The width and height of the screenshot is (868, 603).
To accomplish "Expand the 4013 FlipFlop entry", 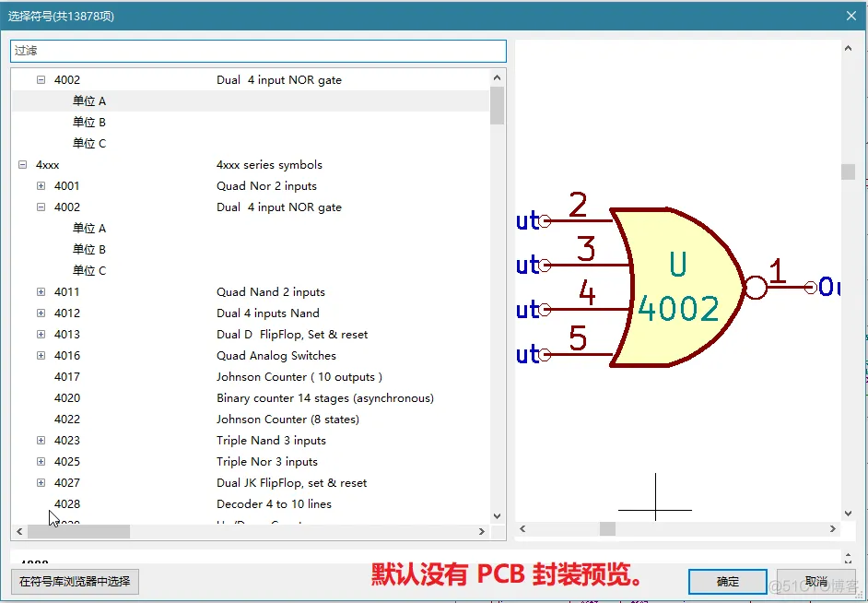I will 41,335.
